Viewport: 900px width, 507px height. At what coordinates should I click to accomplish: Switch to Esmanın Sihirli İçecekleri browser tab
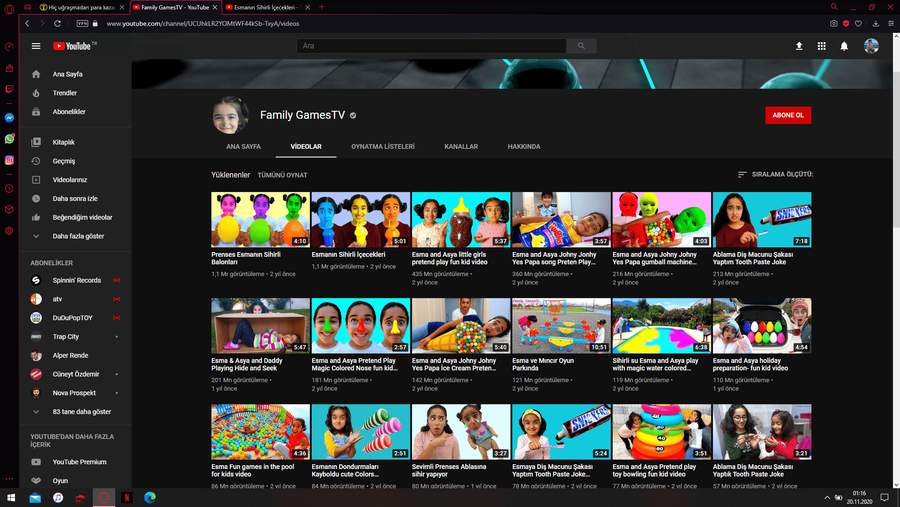(x=267, y=7)
